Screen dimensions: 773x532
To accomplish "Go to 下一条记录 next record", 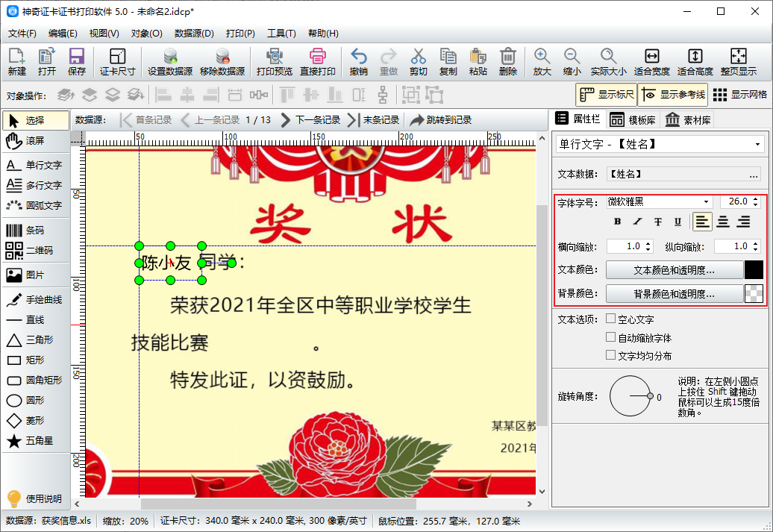I will click(310, 119).
